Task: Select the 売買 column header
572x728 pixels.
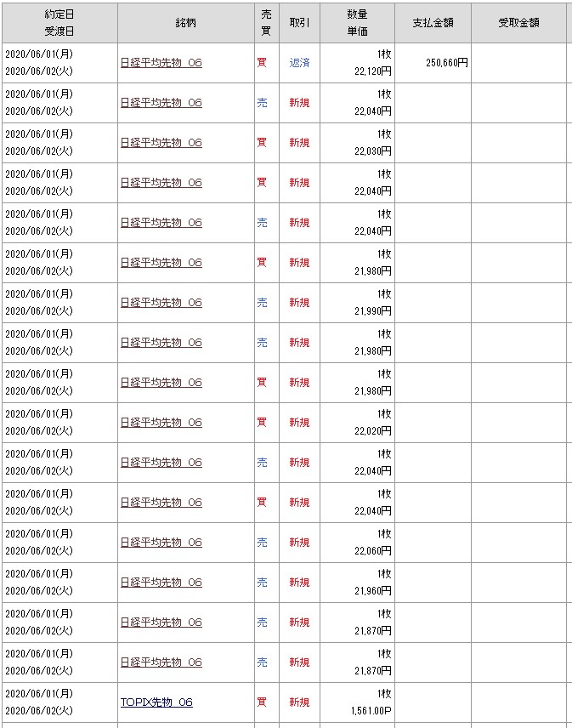Action: pos(266,23)
